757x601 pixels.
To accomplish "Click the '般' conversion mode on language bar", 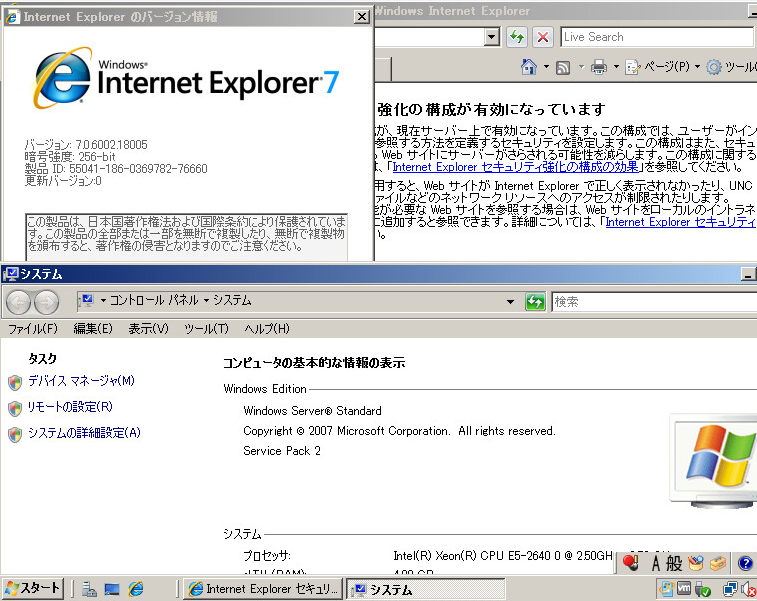I will 674,563.
